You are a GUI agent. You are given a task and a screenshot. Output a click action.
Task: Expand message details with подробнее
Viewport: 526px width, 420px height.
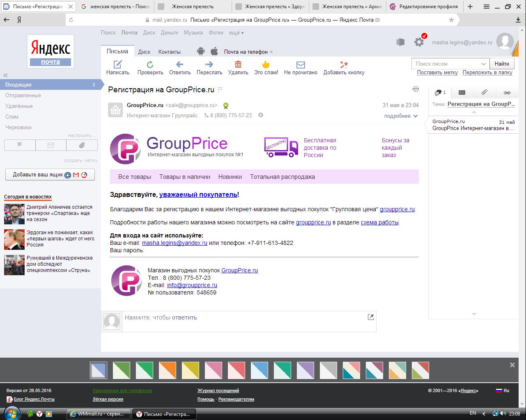(401, 116)
